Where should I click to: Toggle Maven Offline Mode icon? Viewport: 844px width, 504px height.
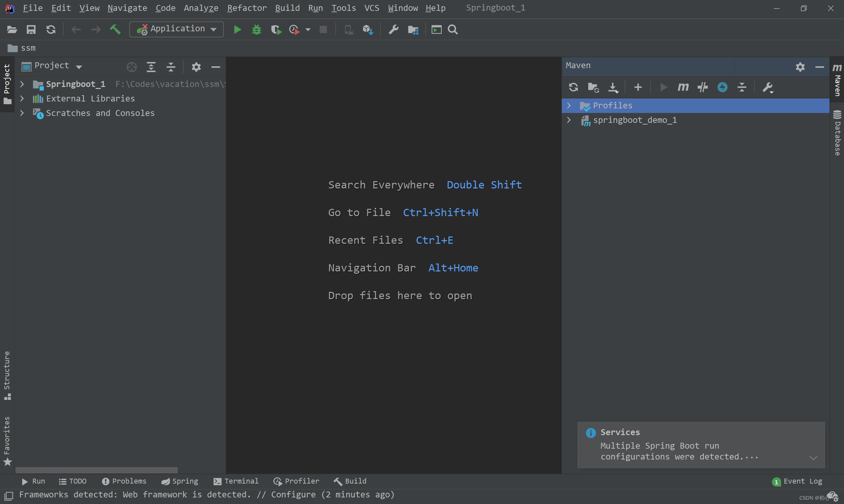click(702, 87)
